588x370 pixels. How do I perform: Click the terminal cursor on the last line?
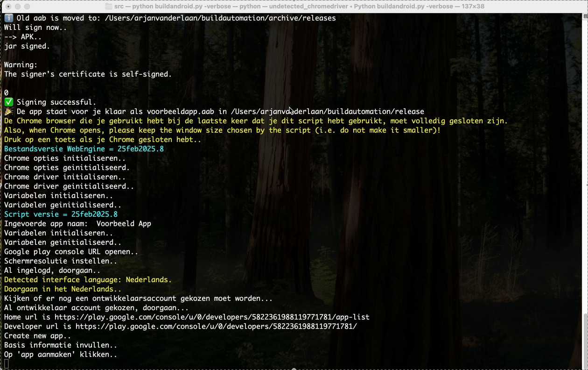[6, 364]
